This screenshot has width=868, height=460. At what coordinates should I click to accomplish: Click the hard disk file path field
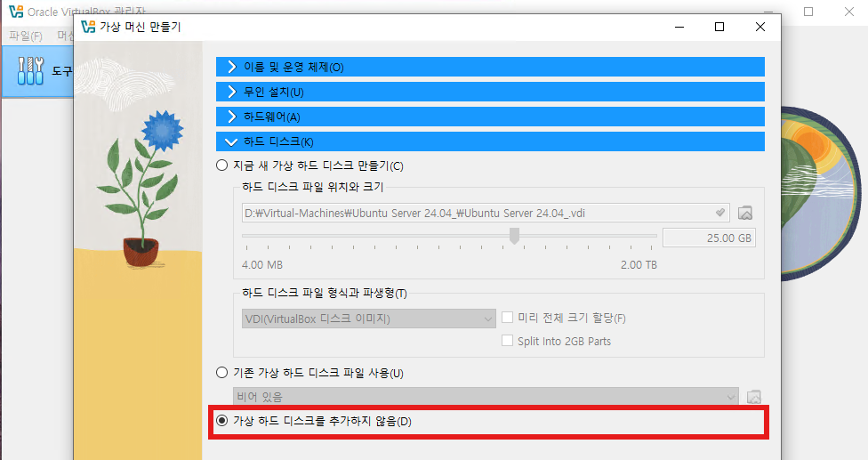(486, 213)
